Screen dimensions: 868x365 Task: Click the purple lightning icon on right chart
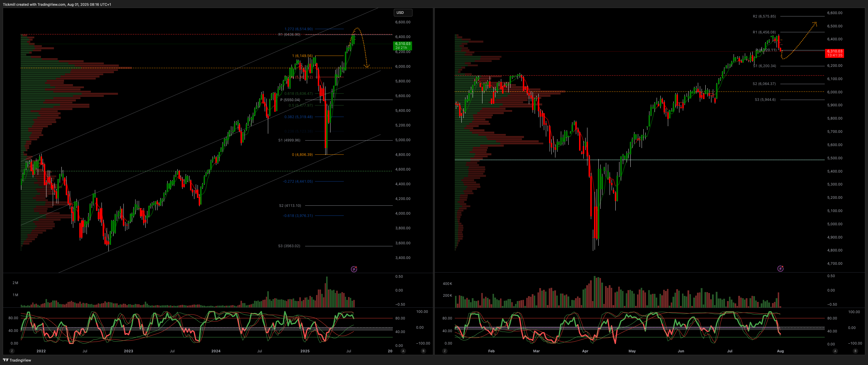click(780, 268)
